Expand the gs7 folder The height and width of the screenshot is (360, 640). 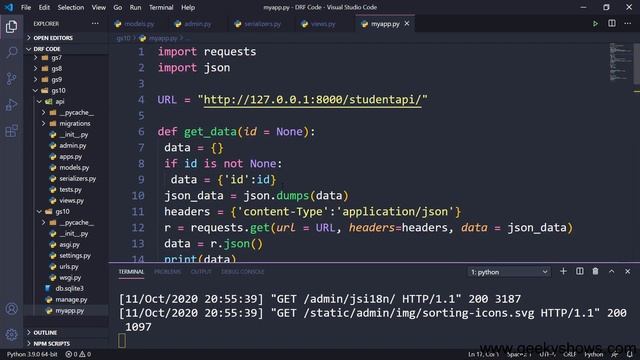click(x=56, y=58)
